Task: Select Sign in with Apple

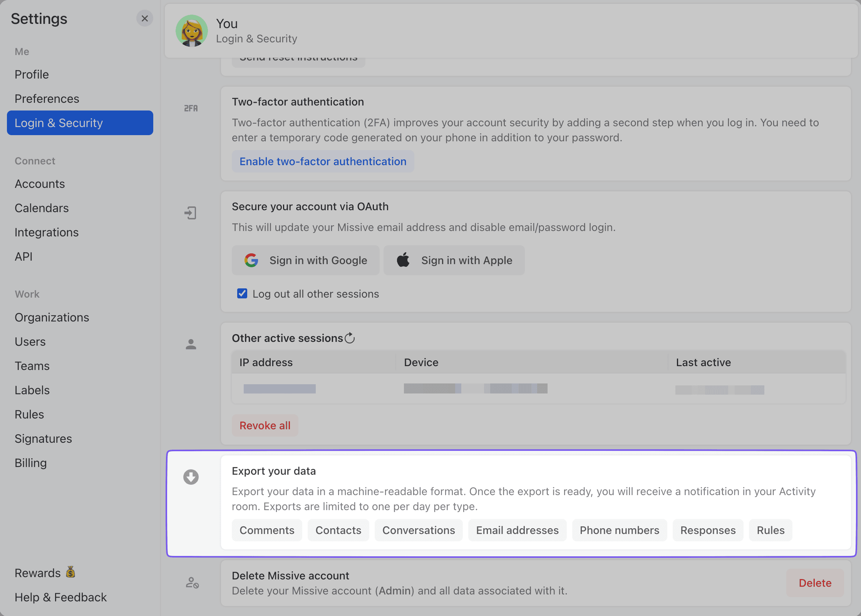Action: tap(454, 260)
